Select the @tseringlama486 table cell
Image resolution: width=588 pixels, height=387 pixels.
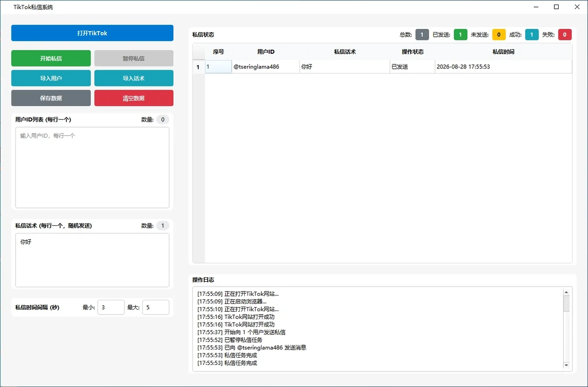(x=266, y=67)
